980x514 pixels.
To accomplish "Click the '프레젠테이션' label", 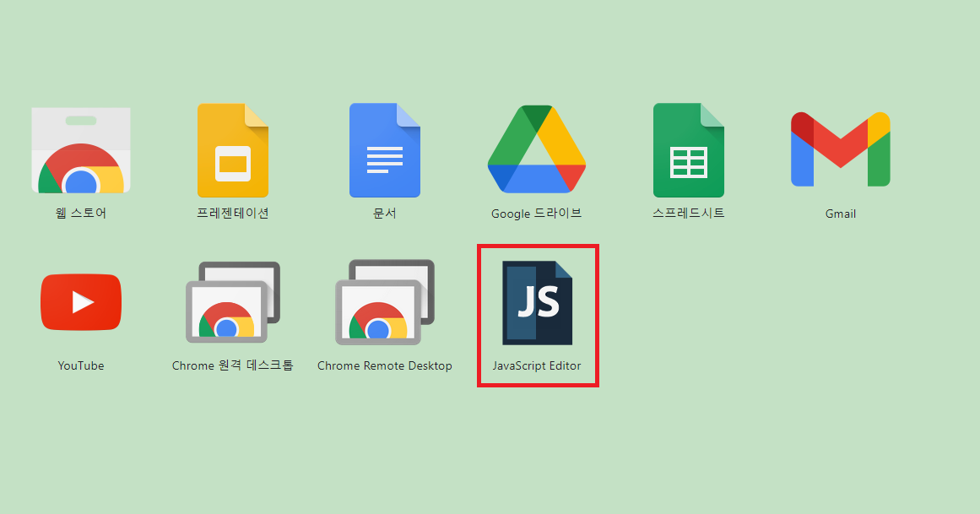I will pos(232,214).
